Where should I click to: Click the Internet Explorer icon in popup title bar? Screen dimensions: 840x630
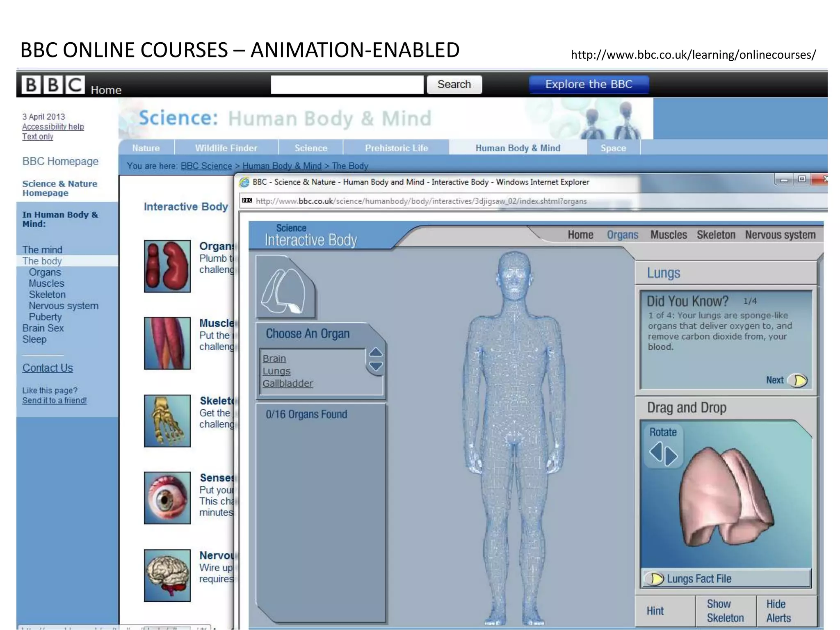click(x=244, y=182)
